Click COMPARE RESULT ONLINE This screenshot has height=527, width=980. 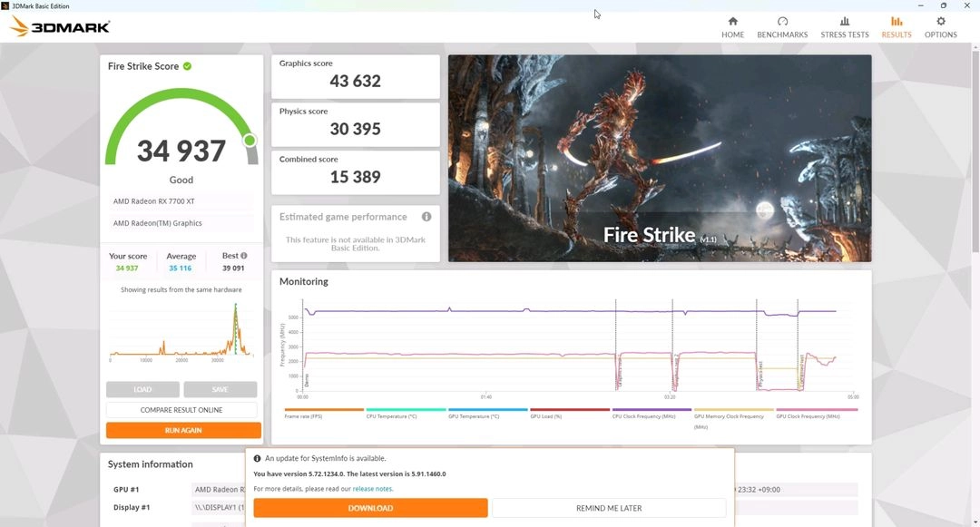[181, 410]
